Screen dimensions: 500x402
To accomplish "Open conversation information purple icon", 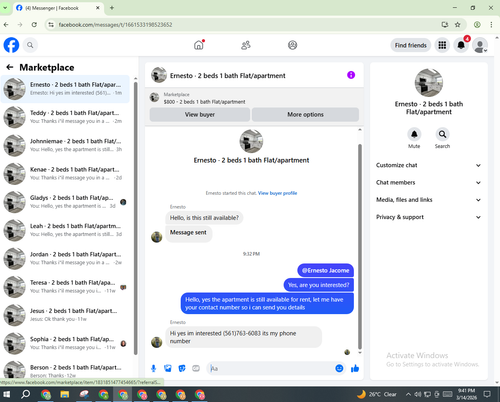I will tap(351, 75).
